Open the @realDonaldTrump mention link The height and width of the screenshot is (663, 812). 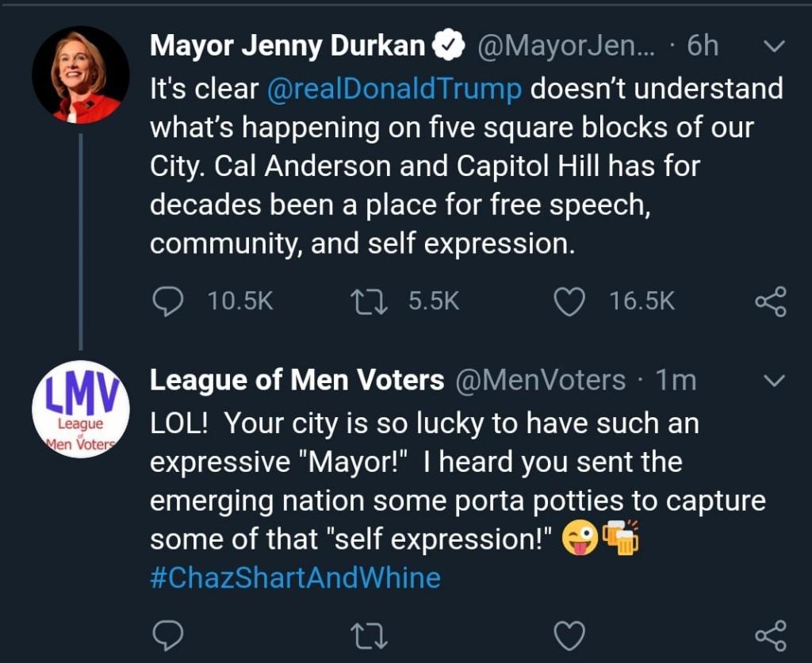click(395, 89)
